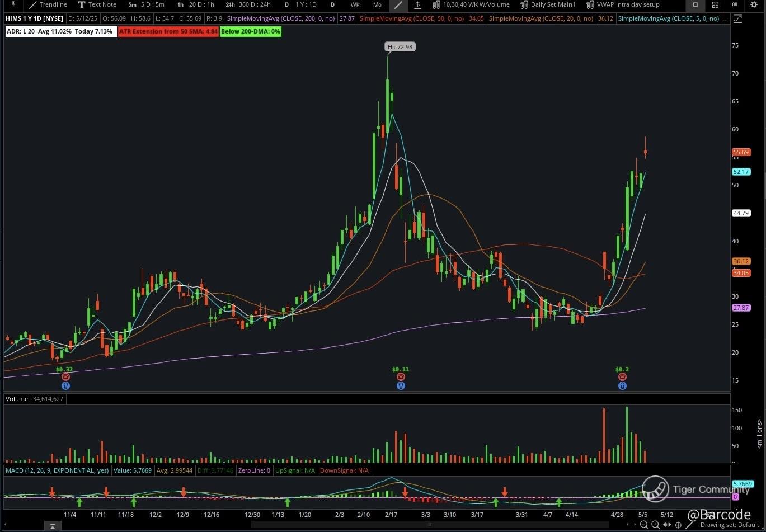Choose the Text Note tool
The image size is (766, 532).
97,4
